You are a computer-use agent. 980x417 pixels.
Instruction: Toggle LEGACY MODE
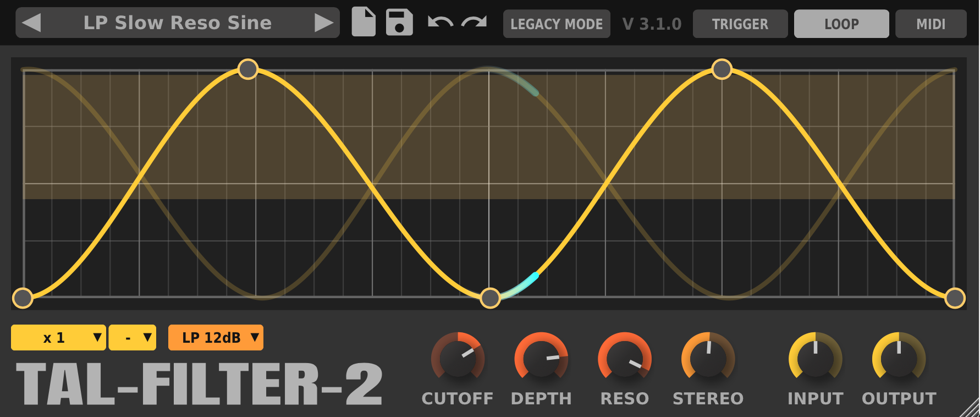[557, 24]
